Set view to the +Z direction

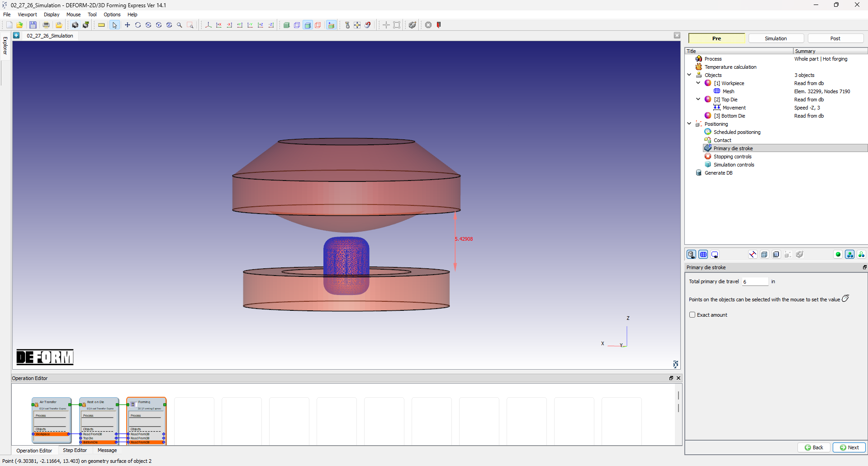261,25
